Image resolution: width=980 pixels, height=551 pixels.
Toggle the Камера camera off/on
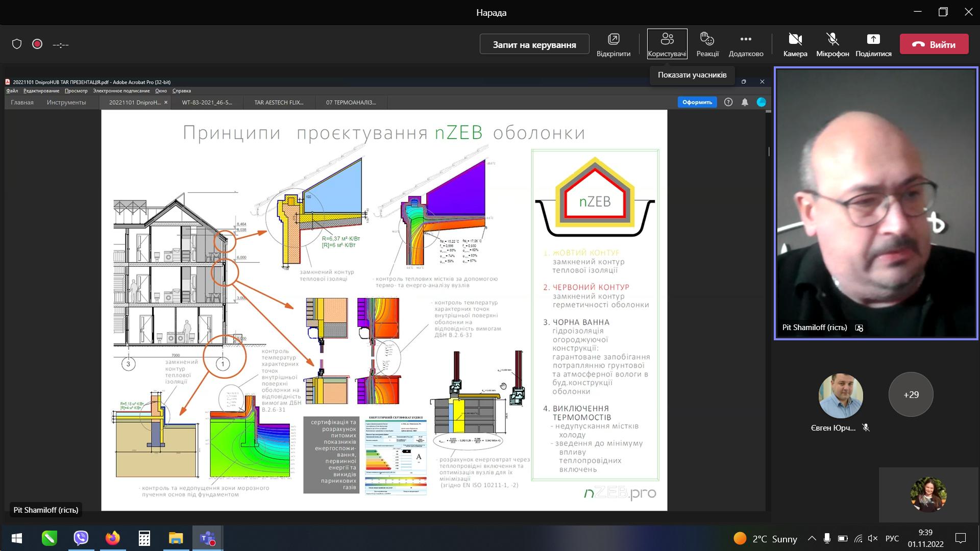pyautogui.click(x=795, y=44)
